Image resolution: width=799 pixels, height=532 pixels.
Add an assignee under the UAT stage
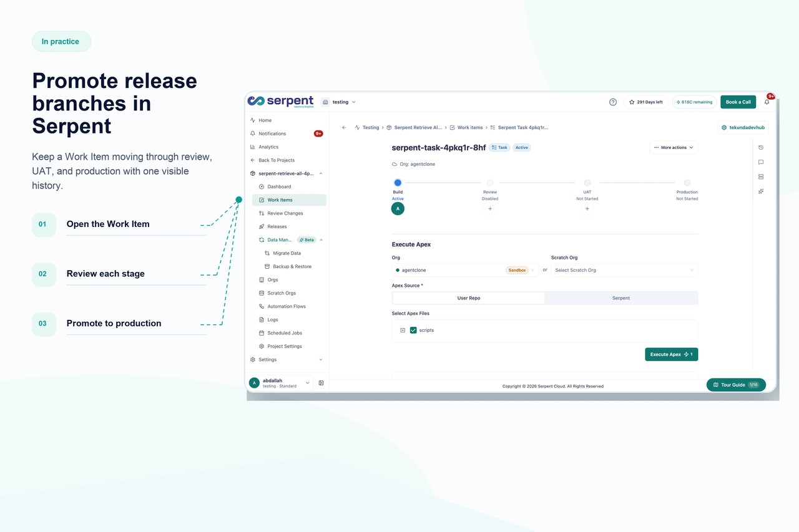coord(587,209)
